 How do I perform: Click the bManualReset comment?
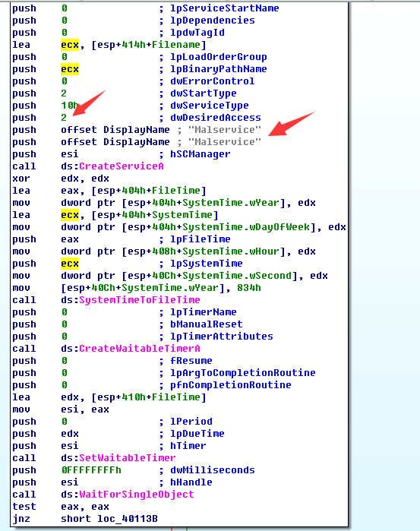(x=207, y=324)
